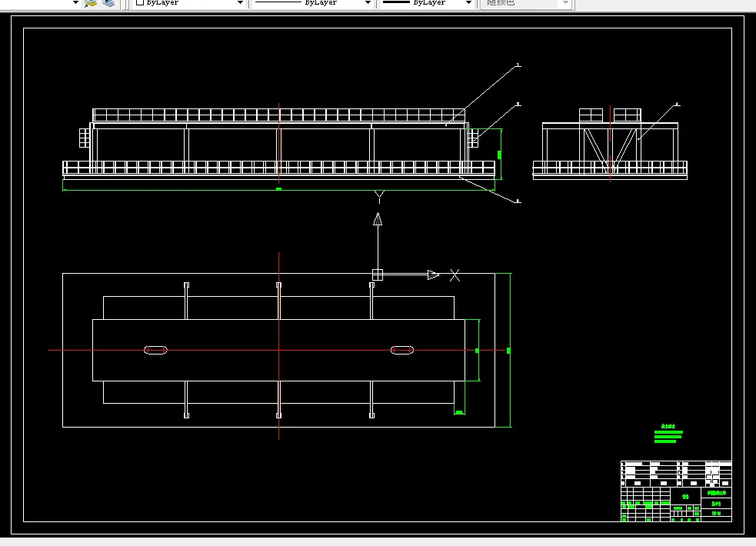Open the 随颜色 plot style dropdown
The width and height of the screenshot is (756, 546).
(x=566, y=3)
